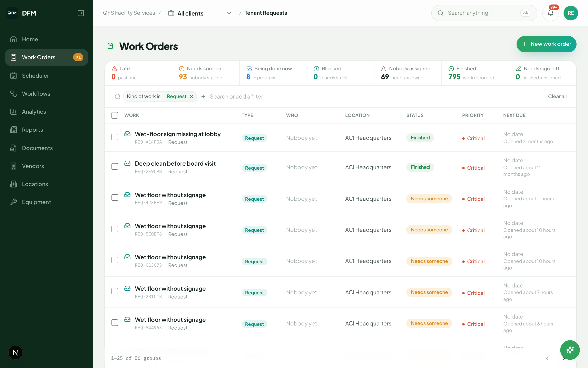
Task: Open Wet floor without signage REQ-844963
Action: 170,320
